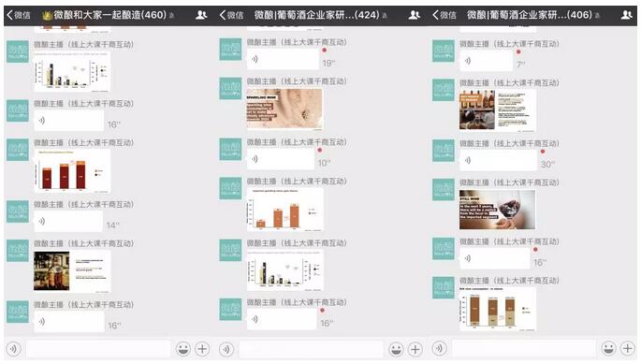The width and height of the screenshot is (641, 364).
Task: Tap the sender avatar beside the 30" voice message in the (406) chat
Action: point(444,151)
